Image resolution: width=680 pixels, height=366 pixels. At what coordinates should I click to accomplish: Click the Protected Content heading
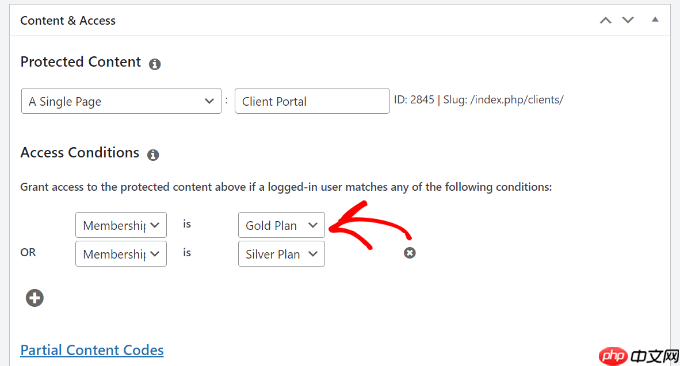coord(81,62)
